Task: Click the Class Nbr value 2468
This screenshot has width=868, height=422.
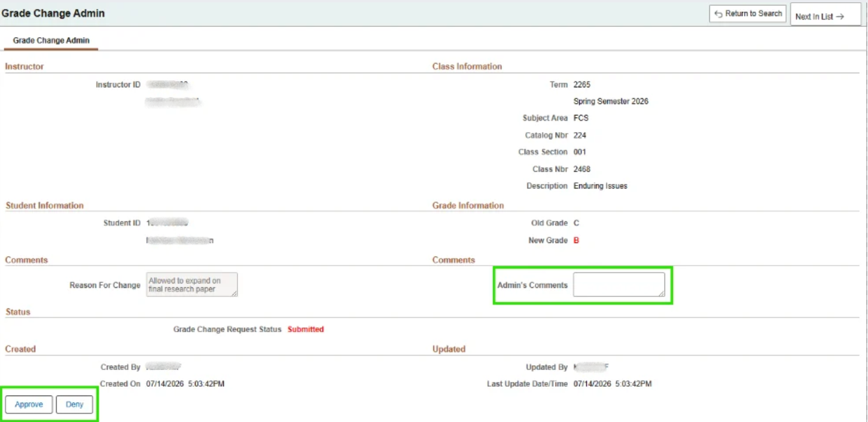Action: 581,169
